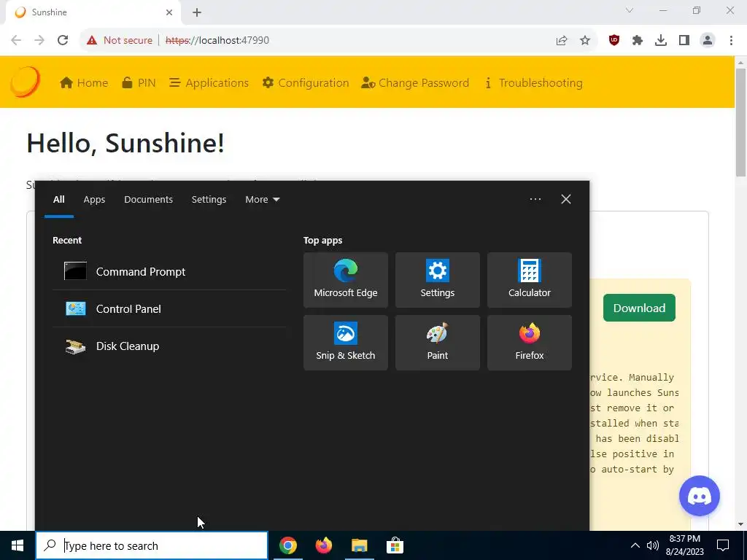Close the Windows search panel
Screen dimensions: 747x560
[x=565, y=199]
